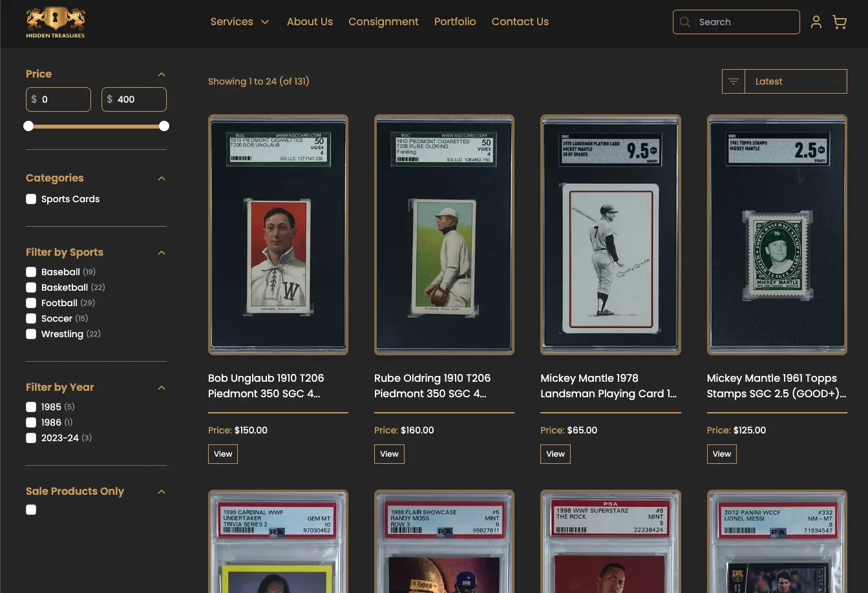
Task: Open the 1999 Cardinal WWF Undertaker card
Action: (278, 541)
